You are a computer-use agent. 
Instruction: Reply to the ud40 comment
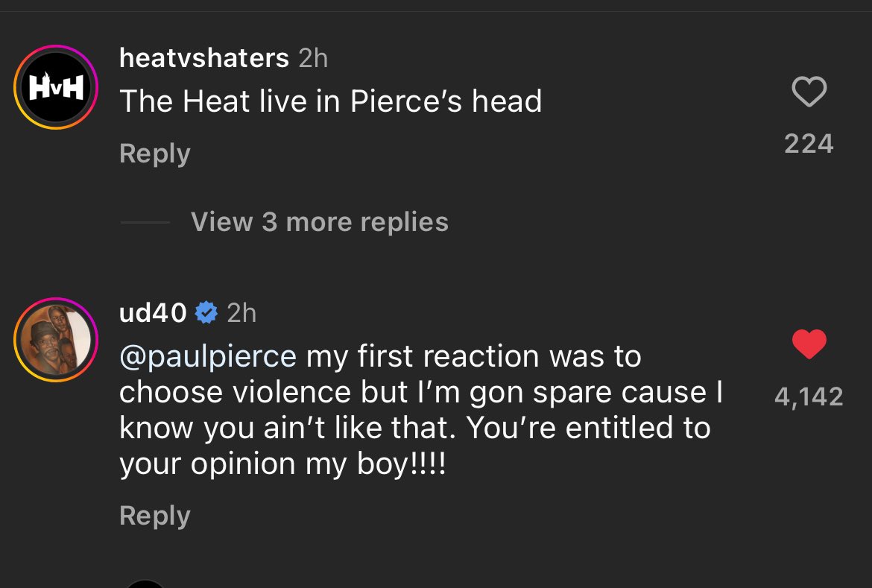click(154, 516)
